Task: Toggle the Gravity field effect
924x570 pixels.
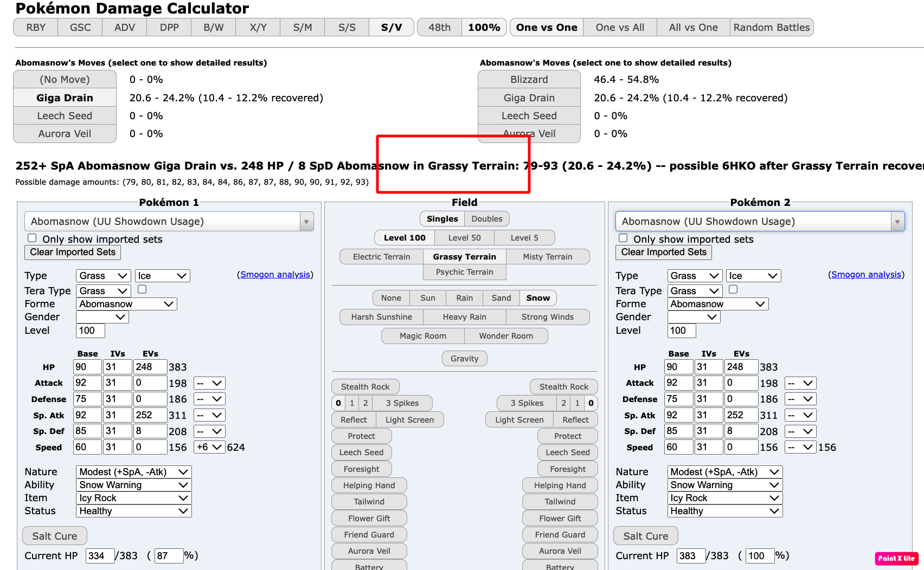Action: point(465,358)
